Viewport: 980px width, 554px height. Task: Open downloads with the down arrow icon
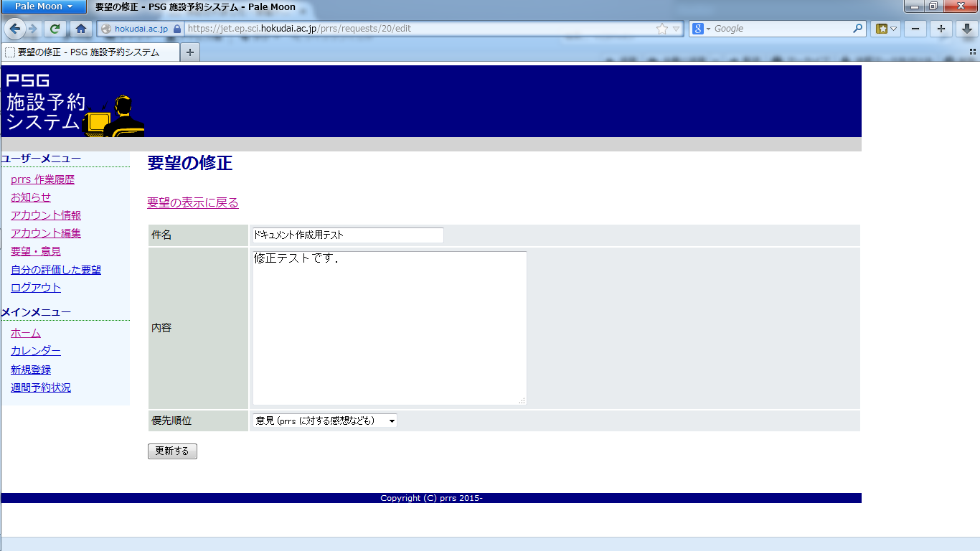[967, 29]
